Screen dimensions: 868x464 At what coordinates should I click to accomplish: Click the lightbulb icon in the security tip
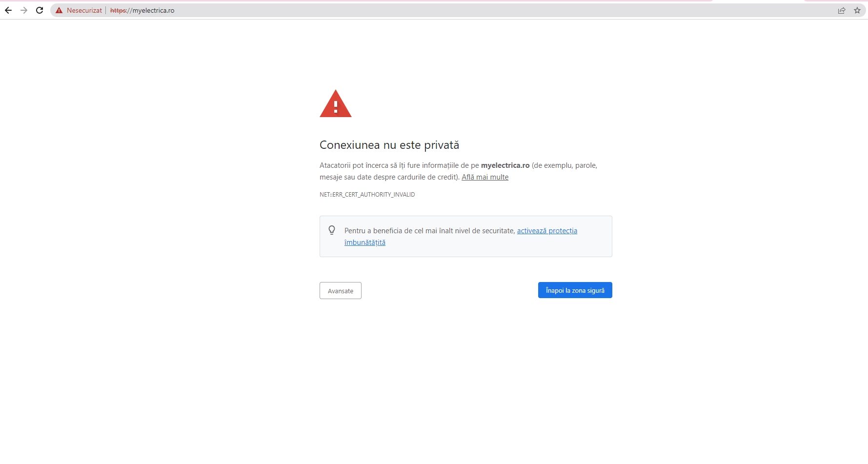pyautogui.click(x=332, y=230)
